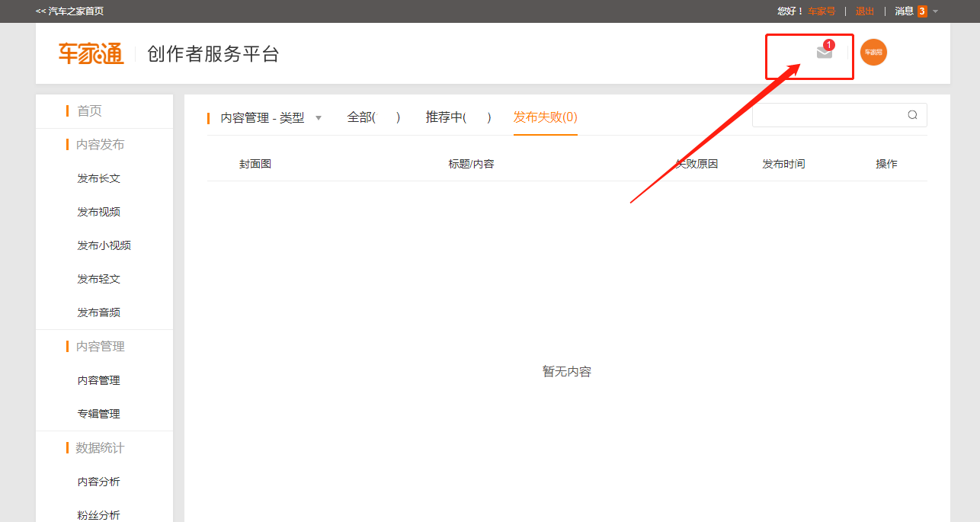
Task: Open the envelope notification icon
Action: [824, 52]
